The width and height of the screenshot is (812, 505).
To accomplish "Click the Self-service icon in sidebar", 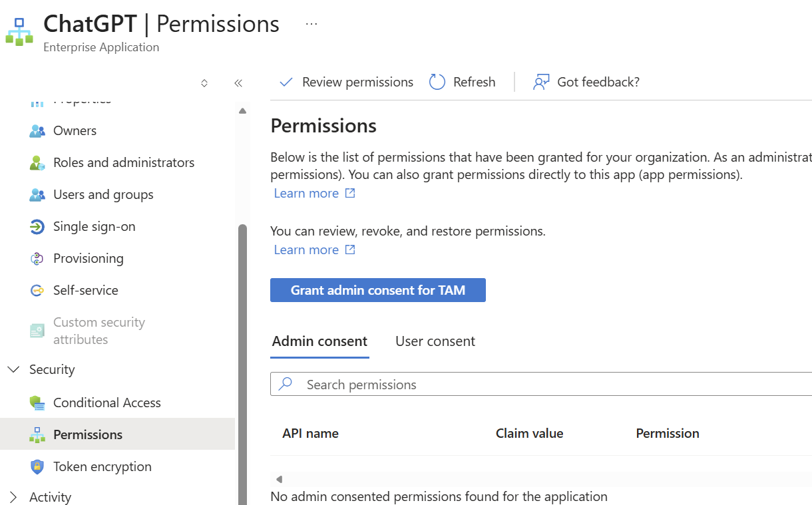I will (x=37, y=291).
